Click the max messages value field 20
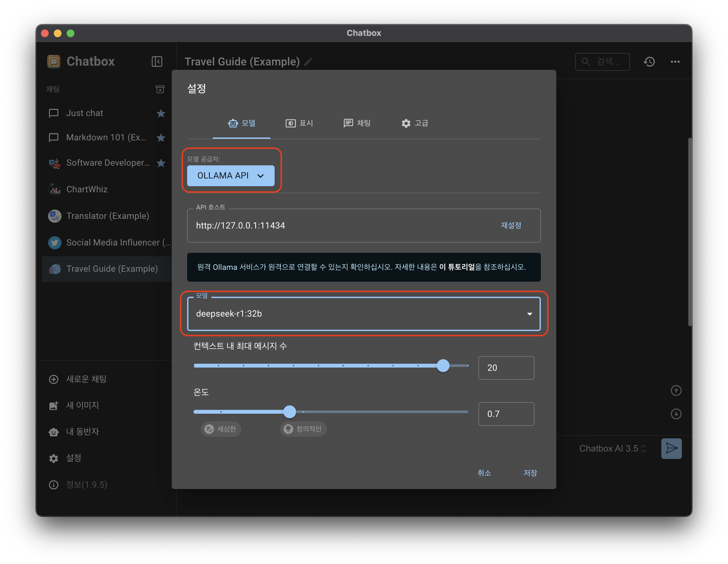 click(x=506, y=368)
